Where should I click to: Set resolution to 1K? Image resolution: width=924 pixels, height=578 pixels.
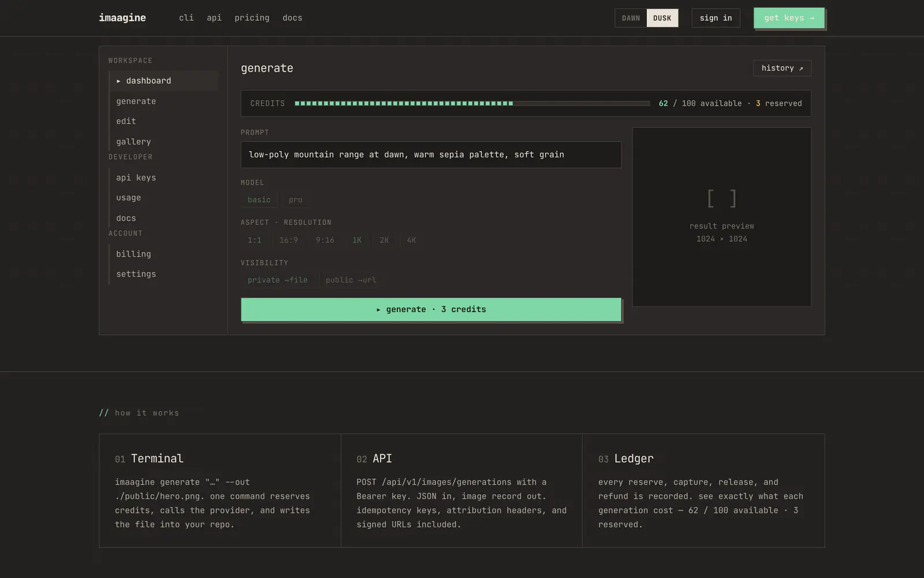357,240
